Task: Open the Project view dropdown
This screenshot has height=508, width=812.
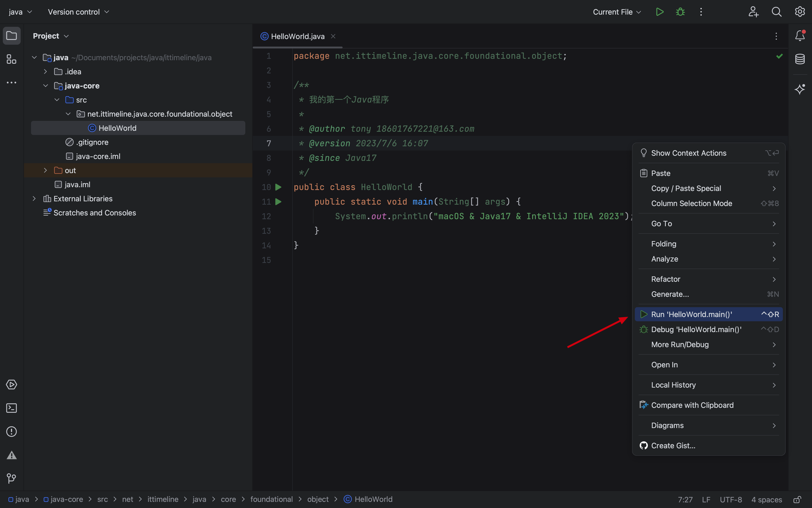Action: tap(51, 36)
